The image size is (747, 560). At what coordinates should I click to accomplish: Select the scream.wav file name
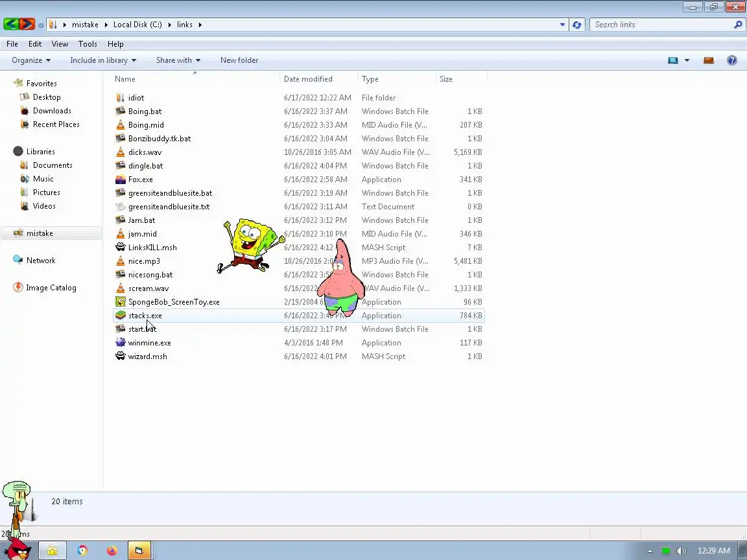tap(148, 288)
